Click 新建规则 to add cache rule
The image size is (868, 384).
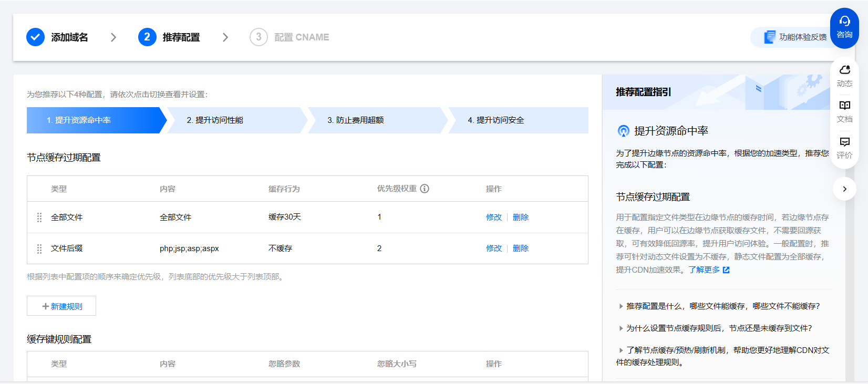pyautogui.click(x=61, y=306)
